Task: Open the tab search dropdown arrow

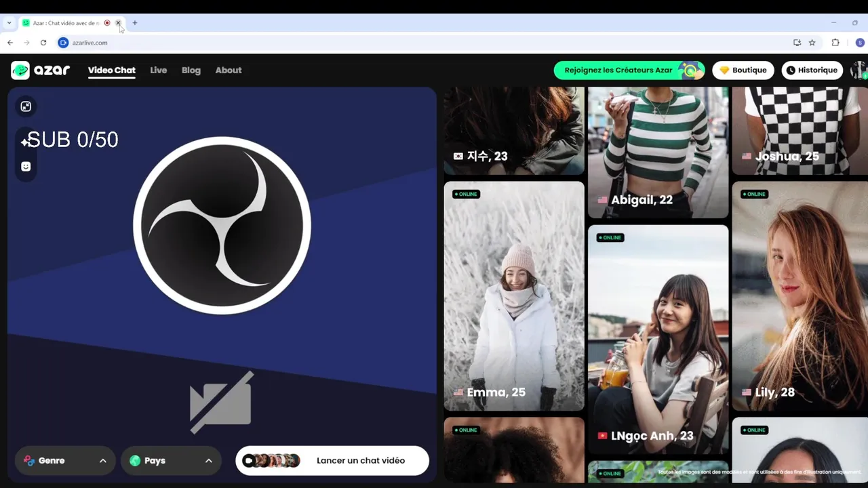Action: (x=9, y=22)
